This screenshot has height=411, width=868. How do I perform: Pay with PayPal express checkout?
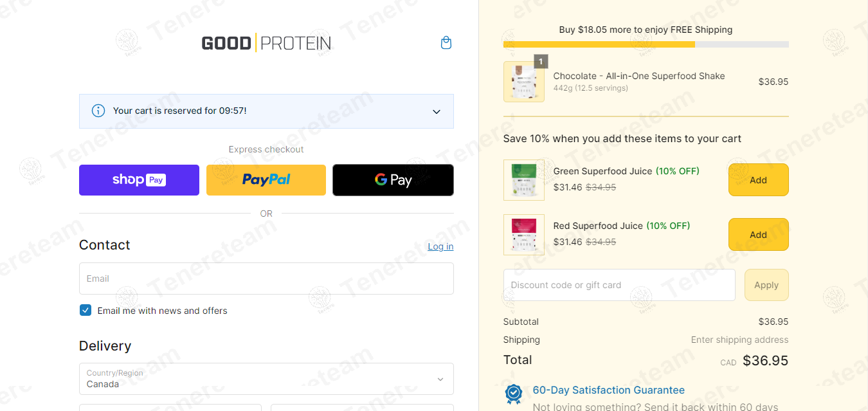coord(266,180)
